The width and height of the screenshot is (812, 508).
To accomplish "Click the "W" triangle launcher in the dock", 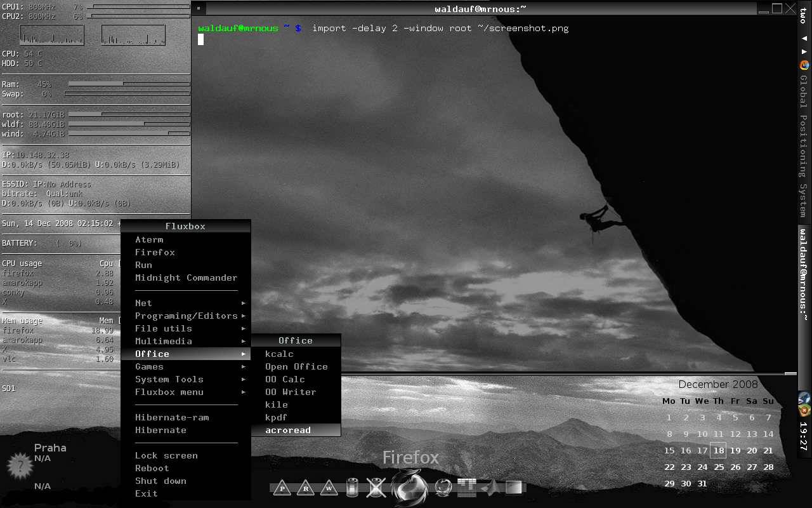I will click(x=329, y=488).
